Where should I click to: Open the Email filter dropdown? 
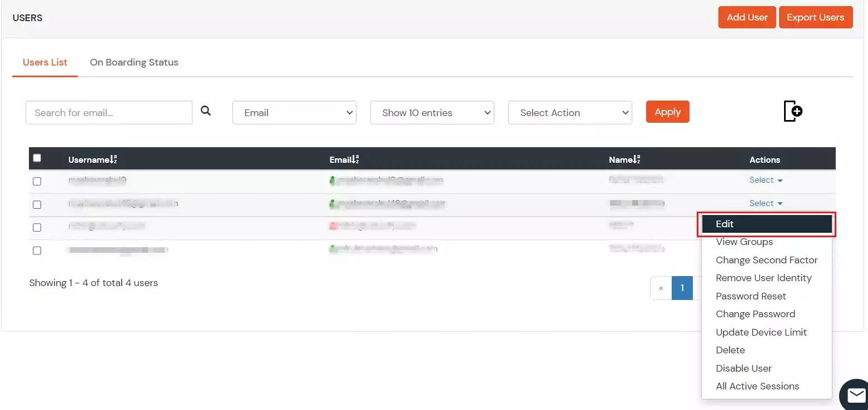pyautogui.click(x=294, y=112)
